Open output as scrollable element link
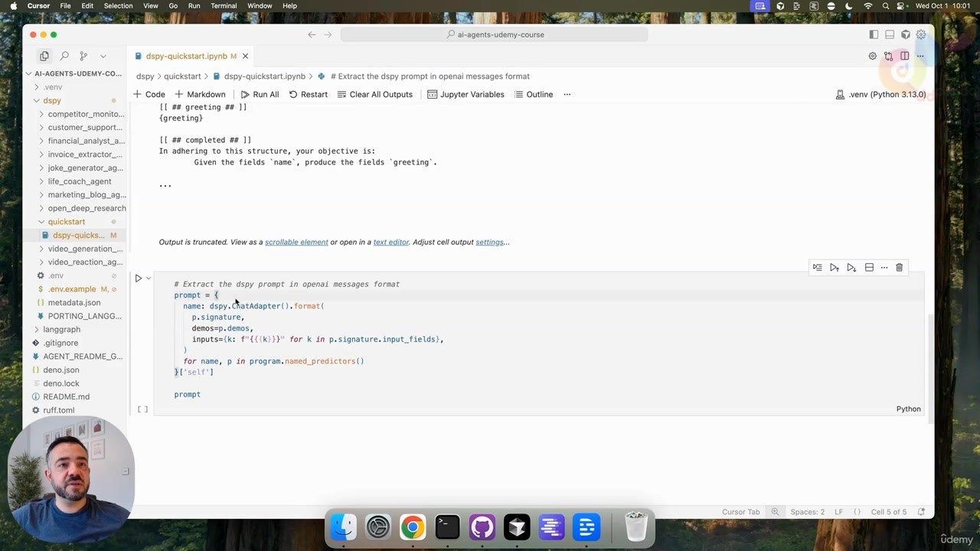The image size is (980, 551). click(296, 242)
